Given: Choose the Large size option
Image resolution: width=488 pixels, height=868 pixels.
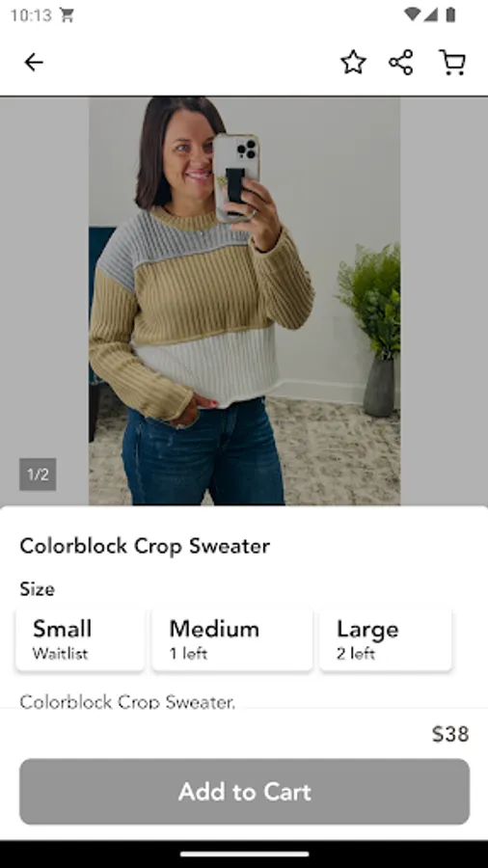Looking at the screenshot, I should point(386,639).
